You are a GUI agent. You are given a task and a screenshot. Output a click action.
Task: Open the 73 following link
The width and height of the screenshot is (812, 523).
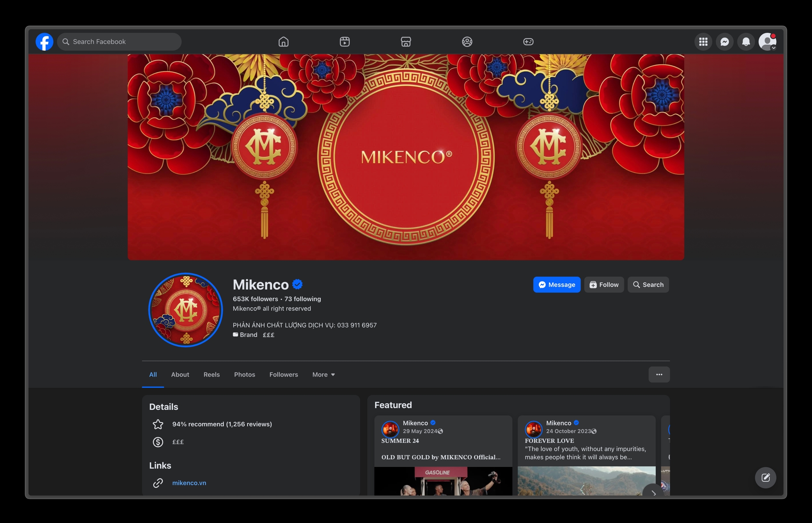click(x=303, y=299)
